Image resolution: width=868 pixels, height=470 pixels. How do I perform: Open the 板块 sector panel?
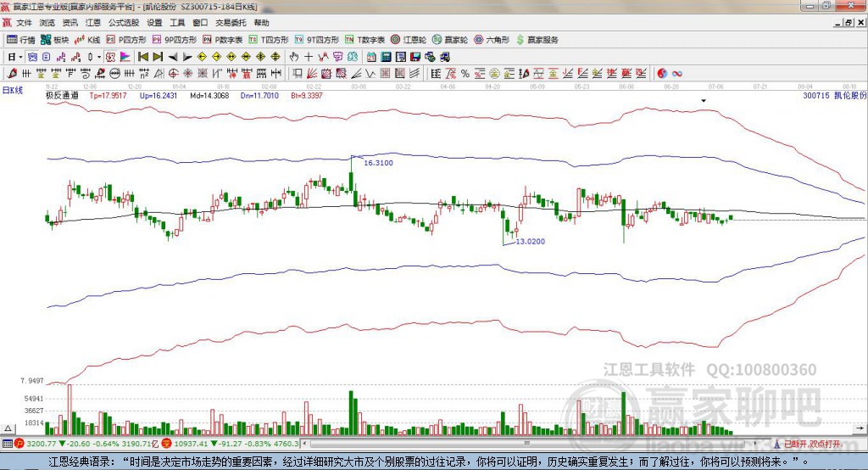[55, 40]
